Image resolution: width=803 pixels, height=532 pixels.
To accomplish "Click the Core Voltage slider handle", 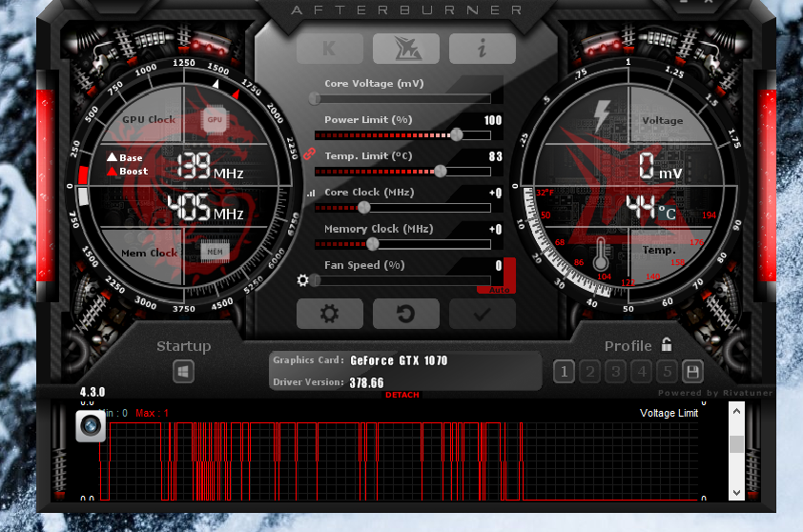I will coord(315,98).
